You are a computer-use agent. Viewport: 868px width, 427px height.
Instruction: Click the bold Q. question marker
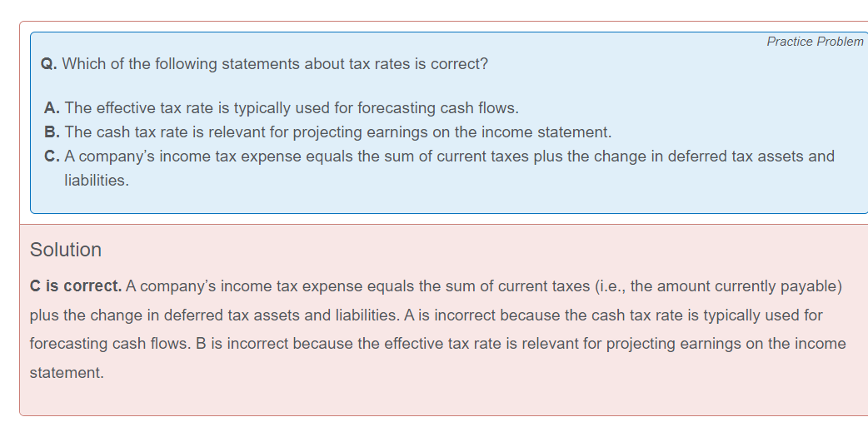(x=49, y=64)
